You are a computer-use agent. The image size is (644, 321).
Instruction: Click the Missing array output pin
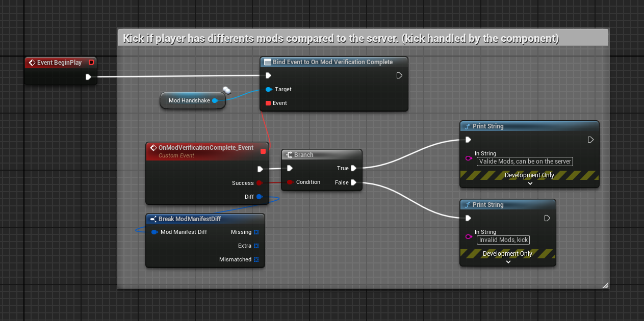coord(256,232)
